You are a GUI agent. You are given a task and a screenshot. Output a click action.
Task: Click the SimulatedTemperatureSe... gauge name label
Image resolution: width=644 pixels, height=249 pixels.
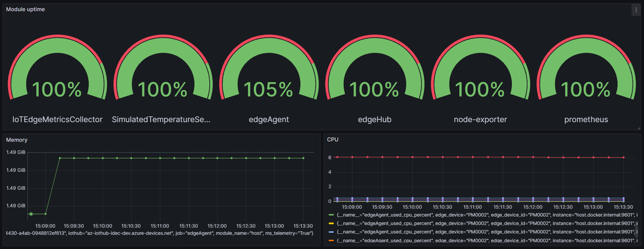[x=161, y=119]
